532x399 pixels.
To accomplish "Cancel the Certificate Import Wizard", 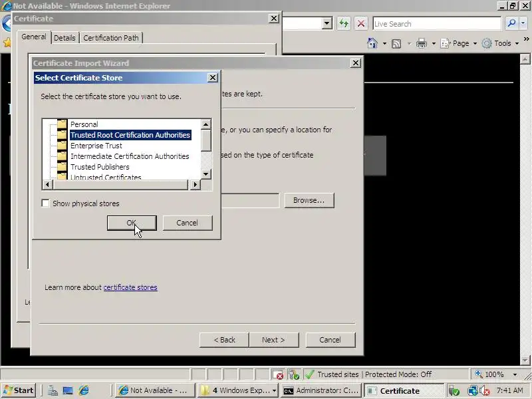I will tap(330, 340).
